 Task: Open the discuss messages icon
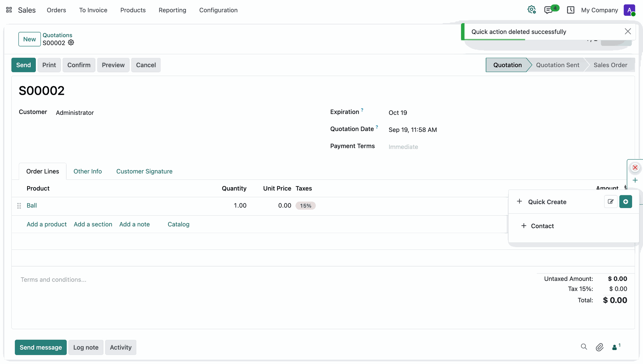tap(549, 10)
